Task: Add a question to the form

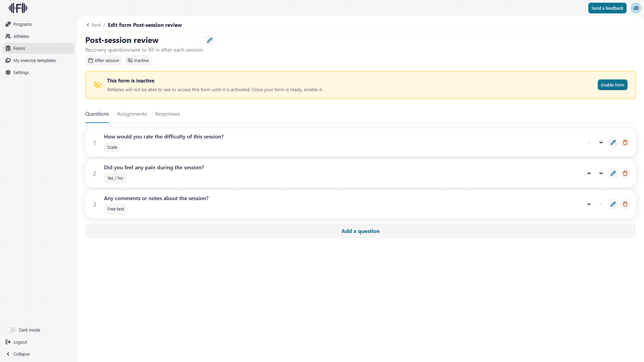Action: point(360,231)
